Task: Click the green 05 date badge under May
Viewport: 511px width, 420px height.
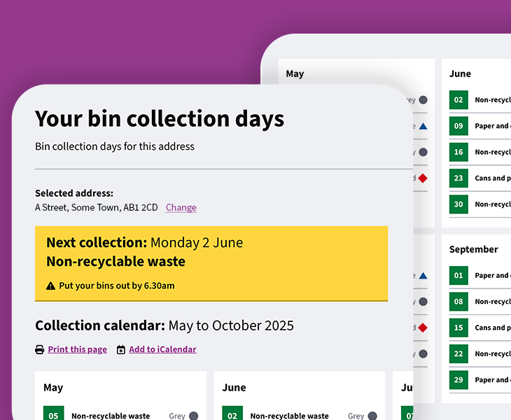Action: 53,413
